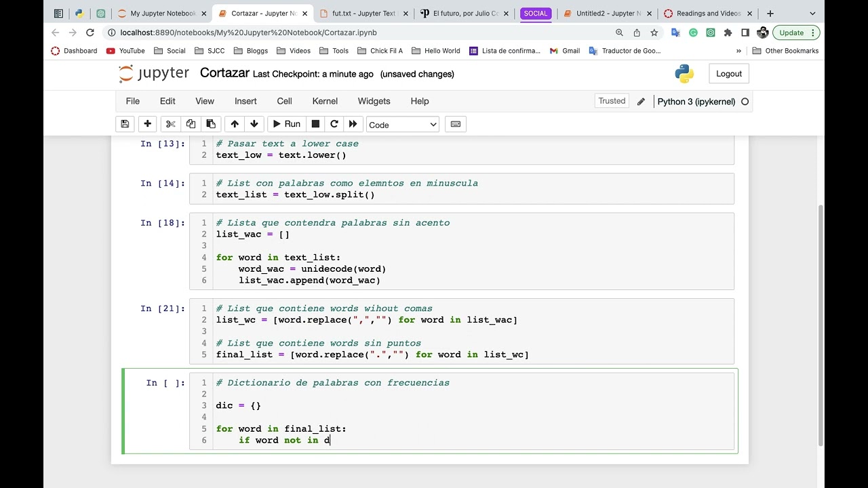Screen dimensions: 868x488
Task: Open the Cell menu
Action: 284,101
